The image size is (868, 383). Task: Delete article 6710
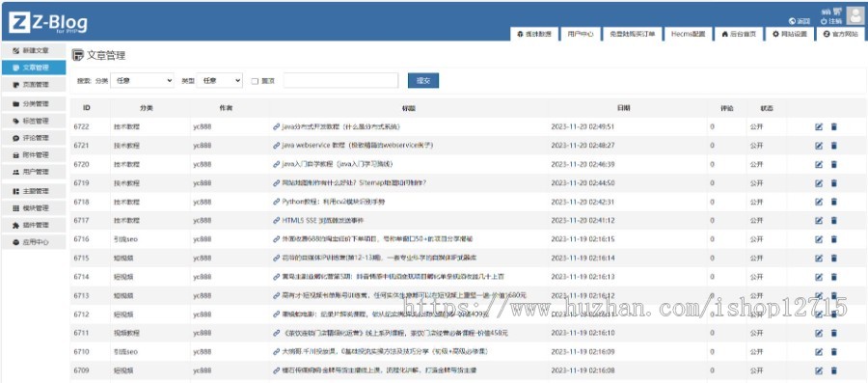pyautogui.click(x=833, y=352)
